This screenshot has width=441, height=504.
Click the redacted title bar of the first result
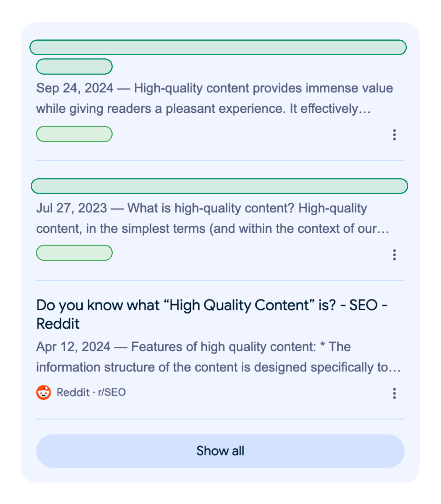pyautogui.click(x=219, y=47)
